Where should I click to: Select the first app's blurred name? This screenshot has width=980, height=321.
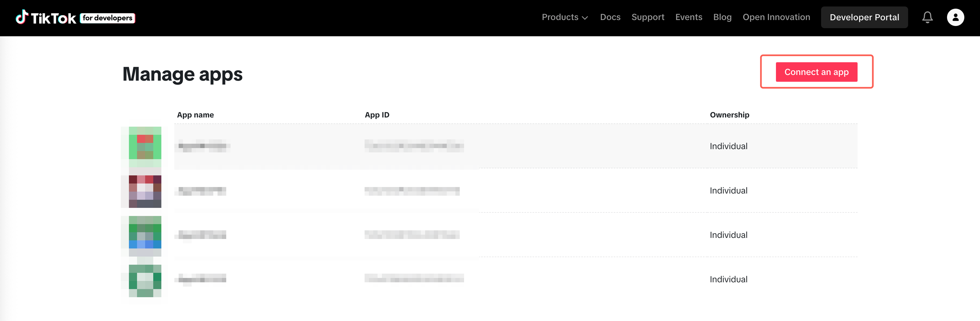[x=203, y=146]
